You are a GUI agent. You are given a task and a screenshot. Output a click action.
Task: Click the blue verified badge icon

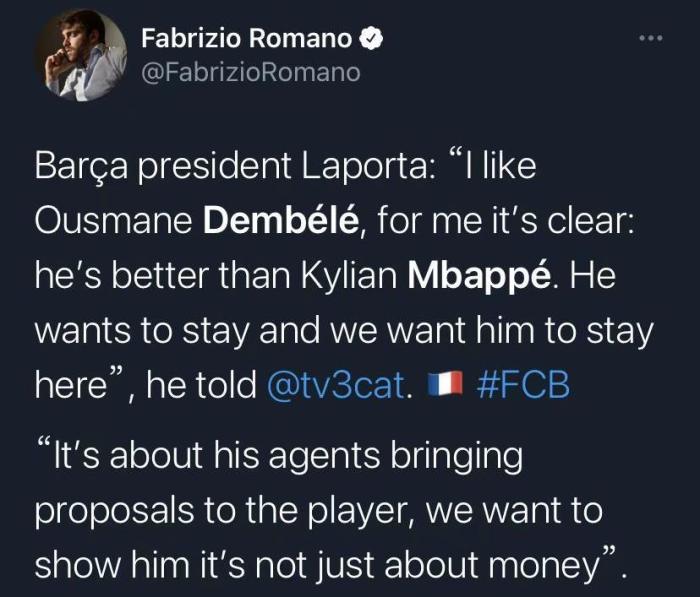point(371,38)
